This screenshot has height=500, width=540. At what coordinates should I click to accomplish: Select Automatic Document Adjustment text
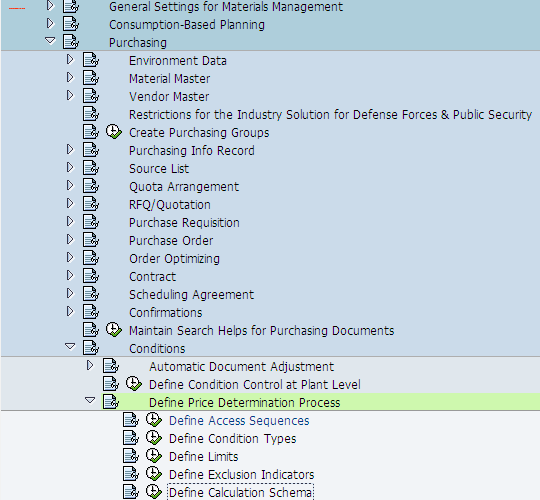click(x=241, y=366)
